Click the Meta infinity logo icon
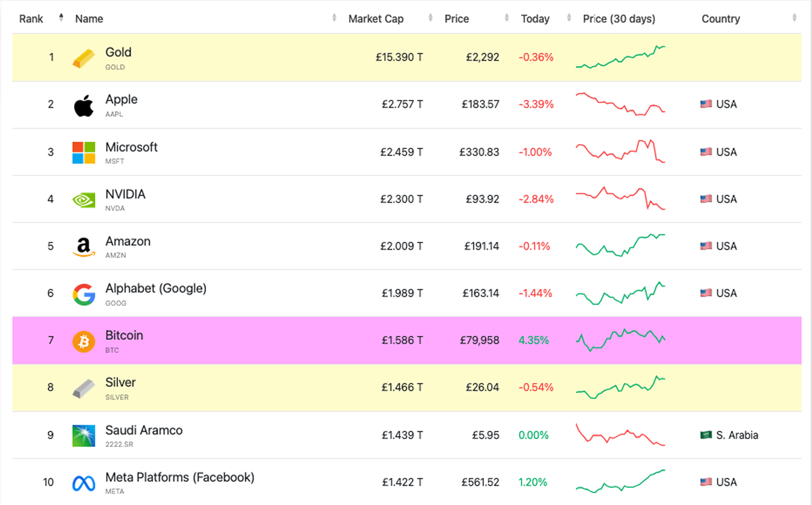Screen dimensions: 812x505 [84, 483]
